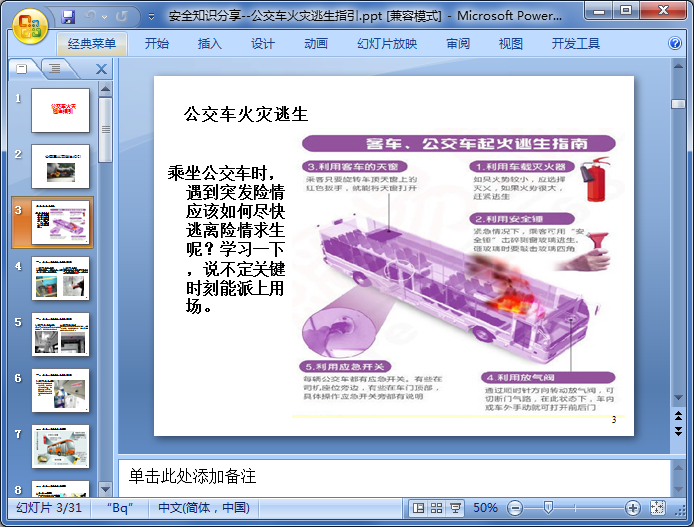Screen dimensions: 694x527
Task: Switch to Normal view icon
Action: pyautogui.click(x=418, y=508)
